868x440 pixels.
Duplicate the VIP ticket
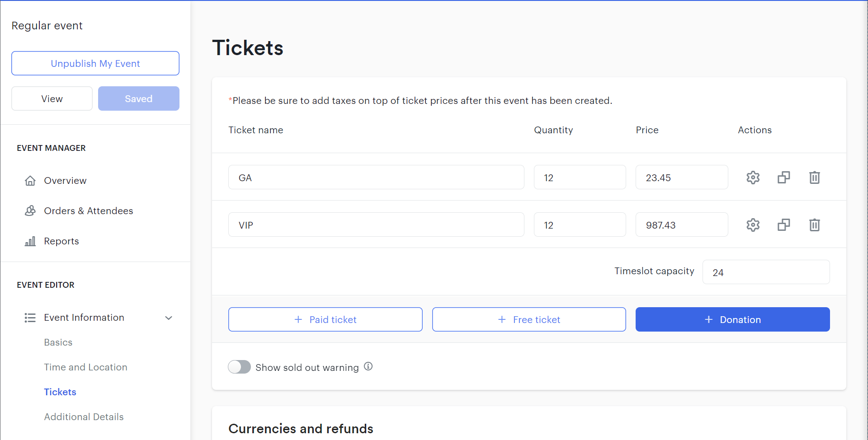click(783, 225)
